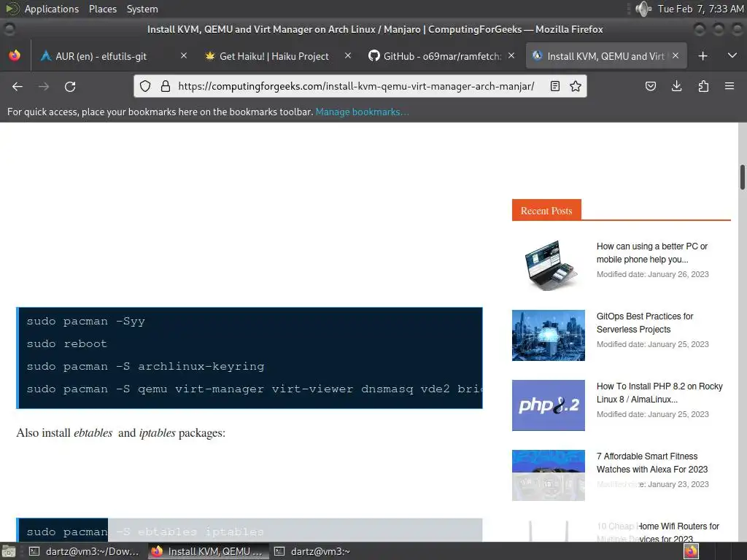747x560 pixels.
Task: Click the page vertical scrollbar thumb
Action: (742, 177)
